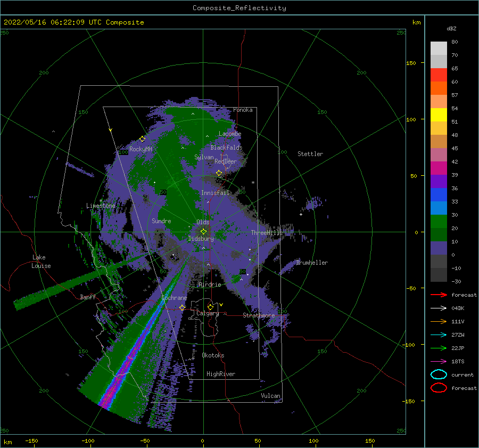
Task: Click the HighRiver town label
Action: (x=221, y=374)
